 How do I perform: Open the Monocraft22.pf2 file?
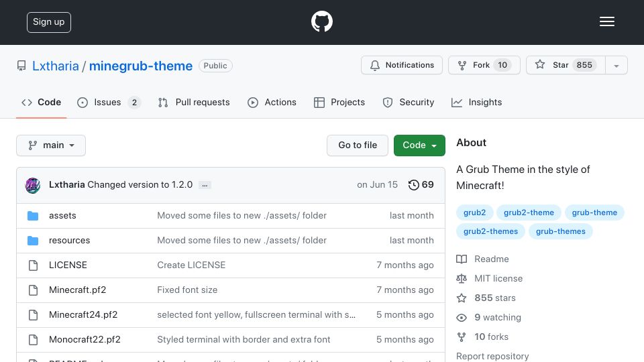[x=85, y=339]
